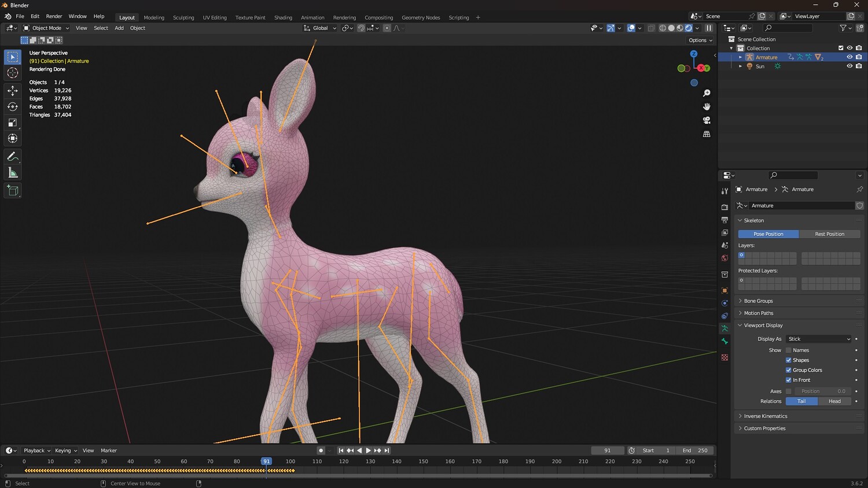The height and width of the screenshot is (488, 868).
Task: Click the outliner search field
Action: pyautogui.click(x=788, y=28)
